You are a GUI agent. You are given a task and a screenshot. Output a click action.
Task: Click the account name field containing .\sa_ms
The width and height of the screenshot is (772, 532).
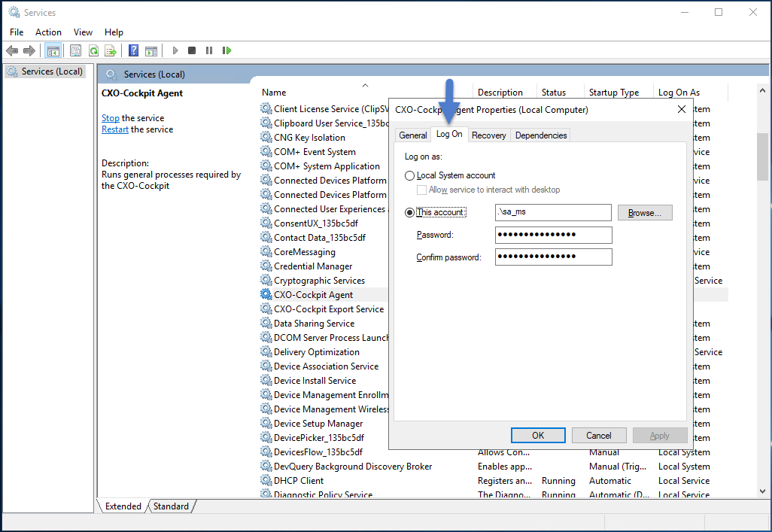pyautogui.click(x=553, y=212)
